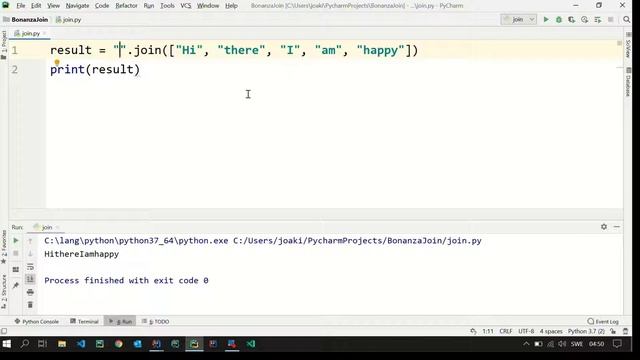Click in editor on print(result) line
Image resolution: width=640 pixels, height=360 pixels.
pos(95,69)
